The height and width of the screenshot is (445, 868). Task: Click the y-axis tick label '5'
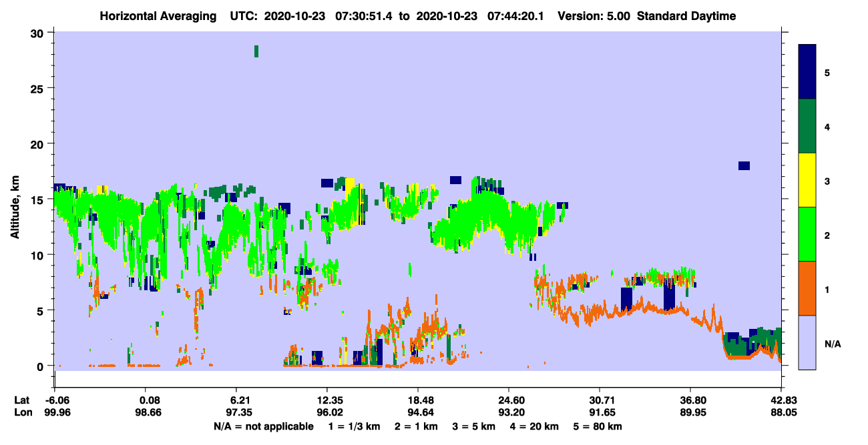coord(42,310)
